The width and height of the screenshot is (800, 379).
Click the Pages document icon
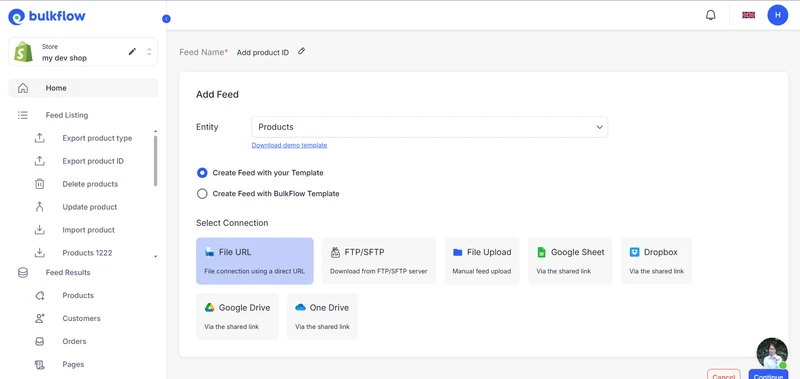coord(40,364)
